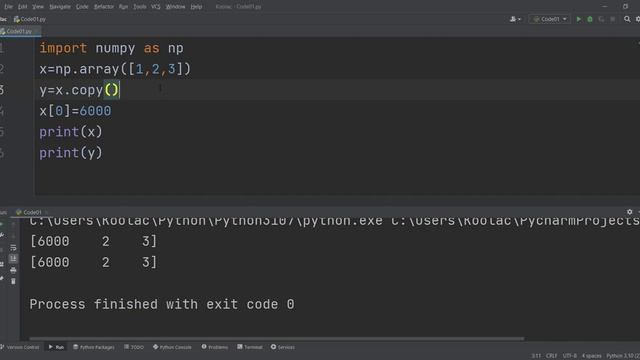Open the Python Packages tool window

(93, 347)
